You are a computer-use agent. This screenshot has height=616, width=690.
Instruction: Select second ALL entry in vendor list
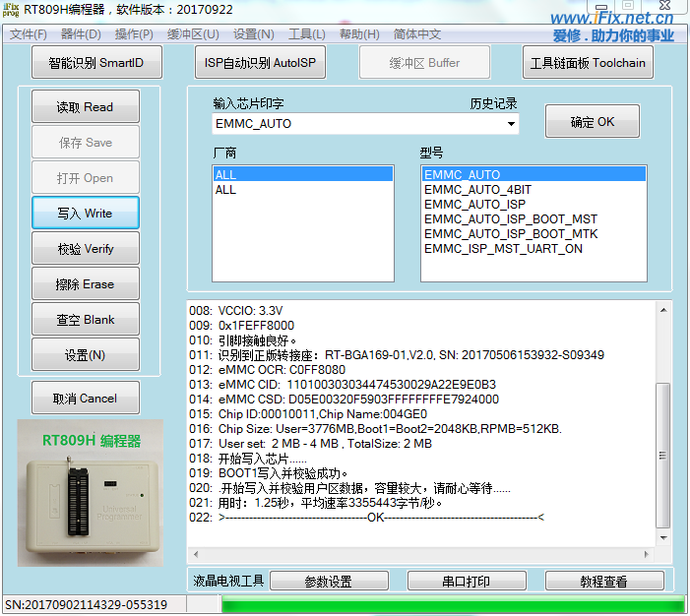coord(226,190)
